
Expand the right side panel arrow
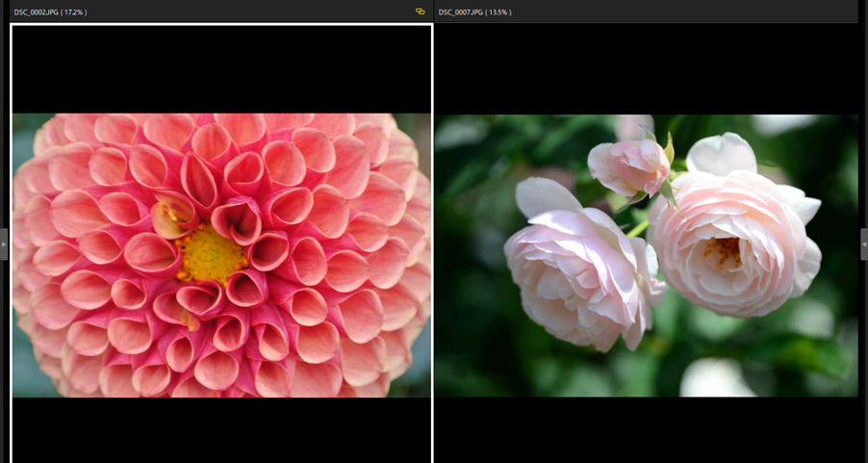(863, 244)
